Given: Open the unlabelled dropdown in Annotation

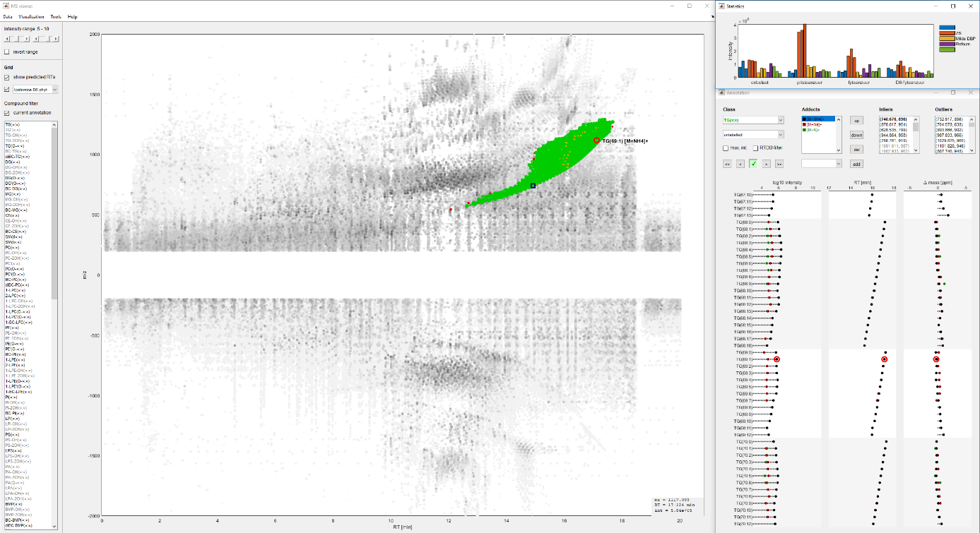Looking at the screenshot, I should click(753, 134).
